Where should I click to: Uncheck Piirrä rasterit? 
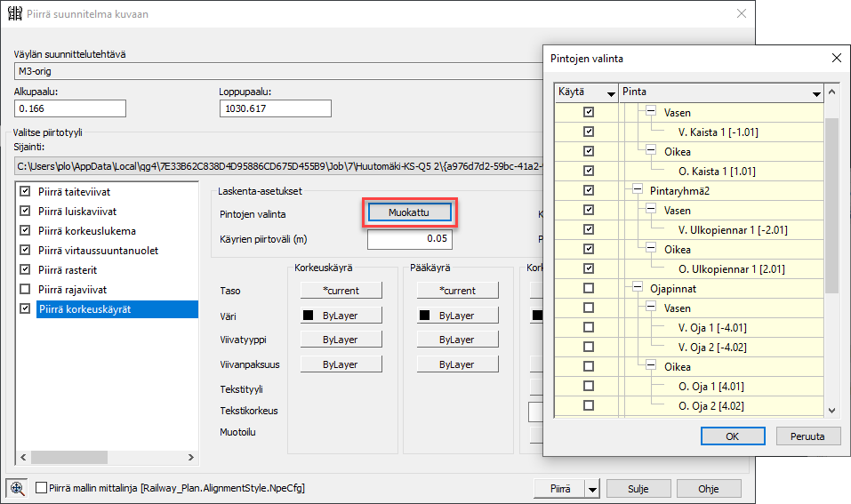(25, 269)
